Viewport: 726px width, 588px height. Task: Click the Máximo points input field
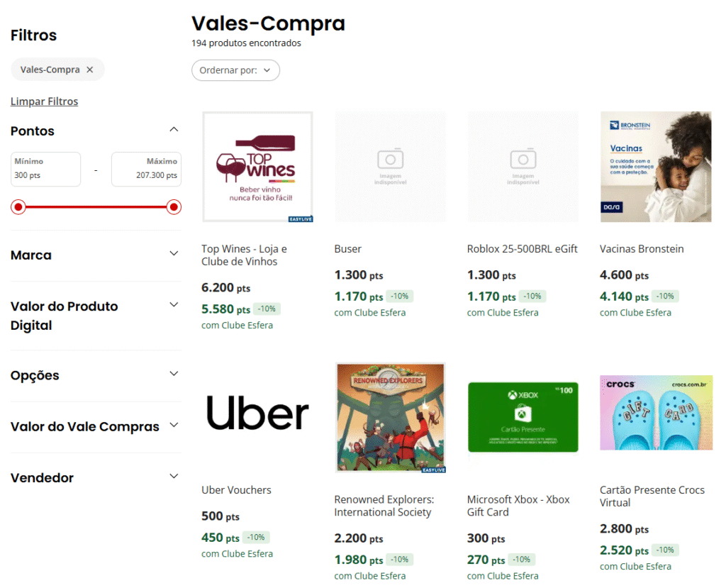(146, 170)
